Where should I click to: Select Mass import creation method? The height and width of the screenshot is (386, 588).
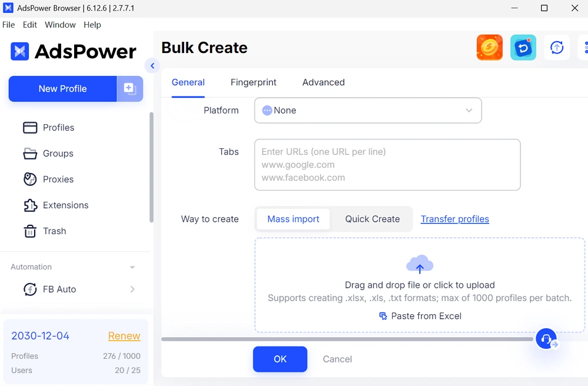click(x=293, y=219)
